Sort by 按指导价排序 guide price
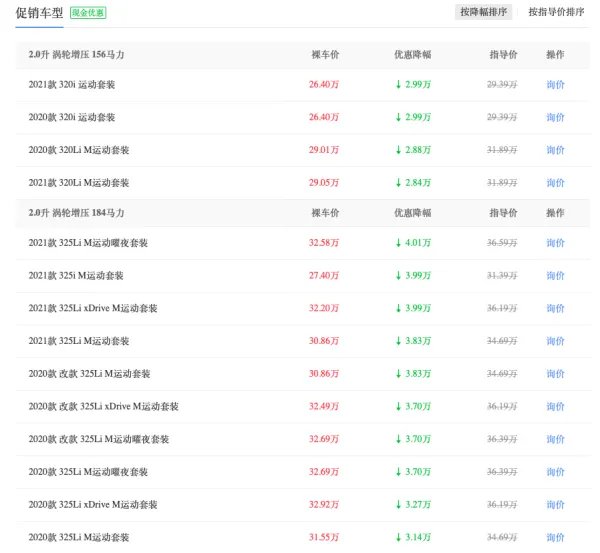600x553 pixels. 556,12
